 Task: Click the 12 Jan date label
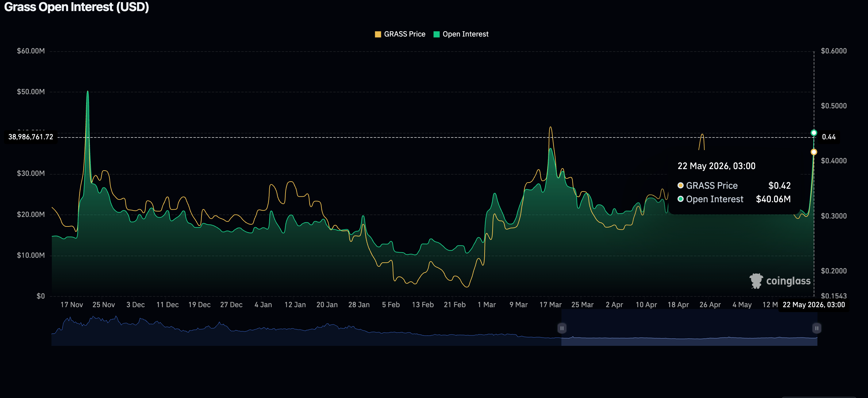pyautogui.click(x=295, y=305)
